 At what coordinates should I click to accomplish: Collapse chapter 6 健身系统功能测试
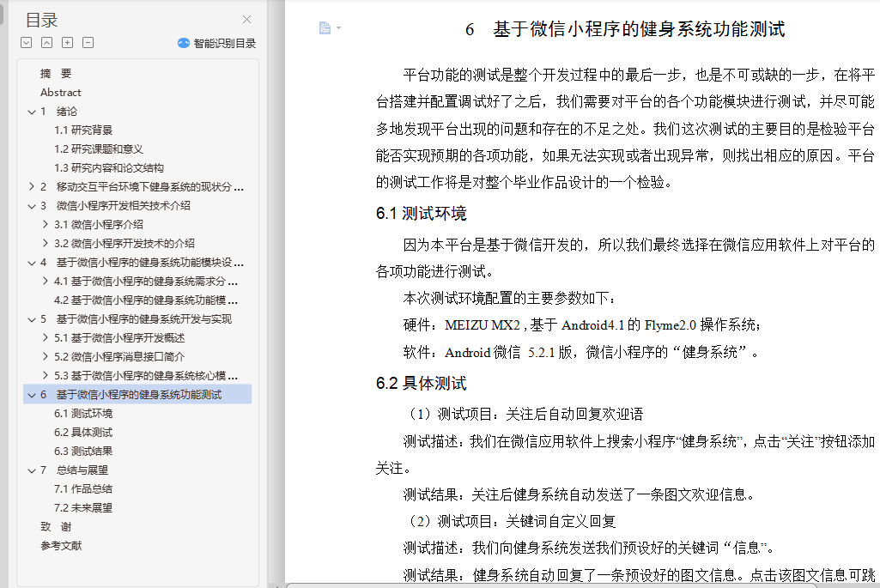click(32, 394)
